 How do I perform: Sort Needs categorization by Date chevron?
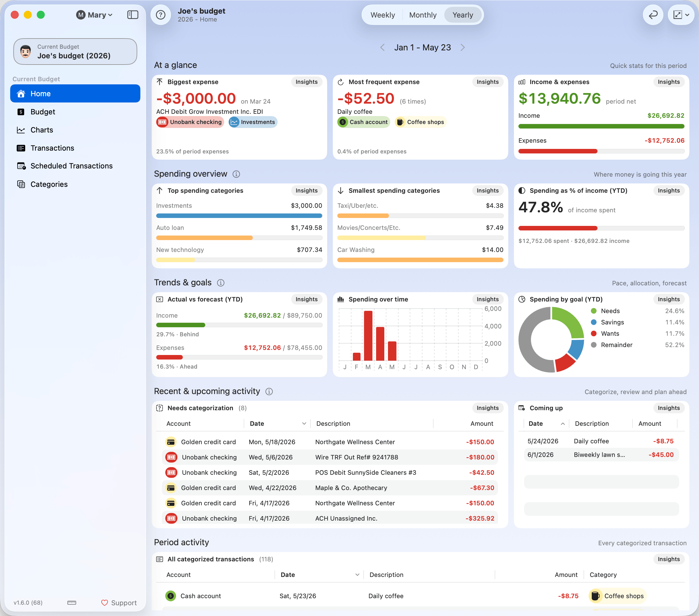(x=304, y=424)
